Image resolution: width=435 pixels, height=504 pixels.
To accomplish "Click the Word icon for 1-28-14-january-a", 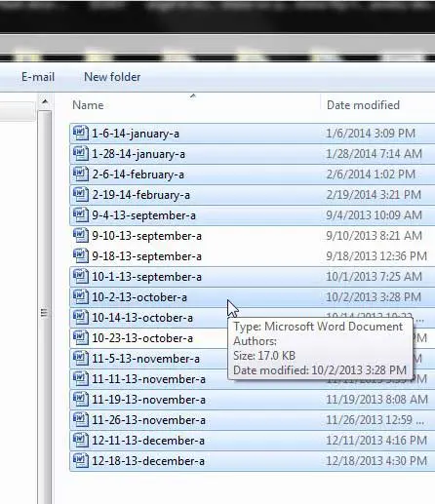I will pos(81,154).
